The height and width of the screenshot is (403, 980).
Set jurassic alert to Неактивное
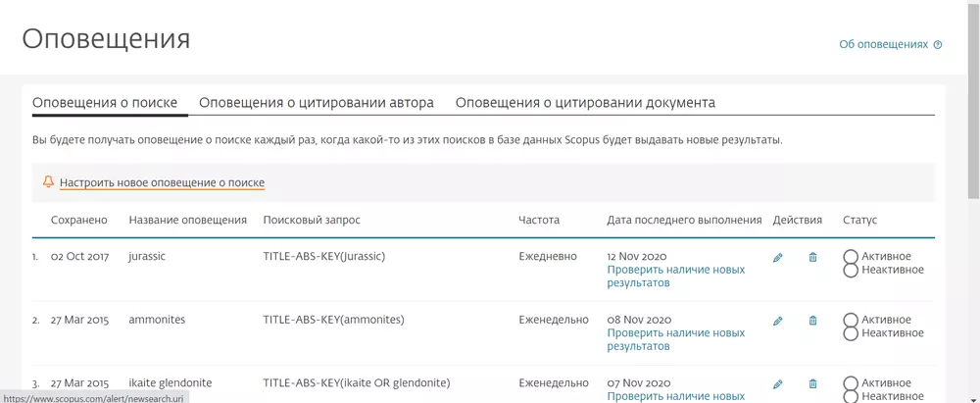(x=851, y=271)
